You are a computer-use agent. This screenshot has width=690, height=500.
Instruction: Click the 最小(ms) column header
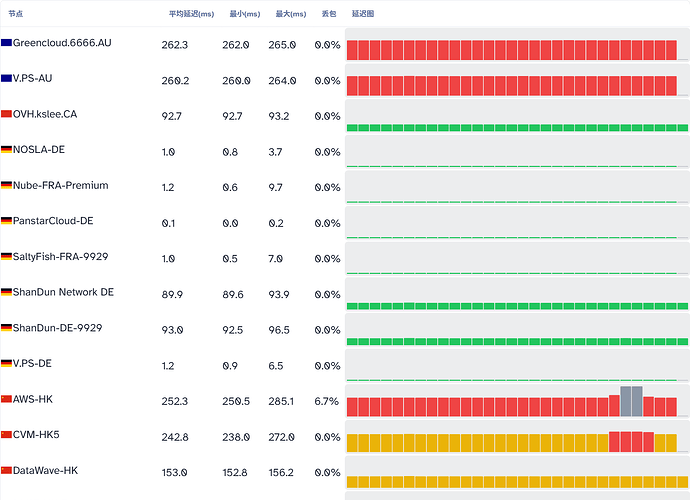[245, 14]
